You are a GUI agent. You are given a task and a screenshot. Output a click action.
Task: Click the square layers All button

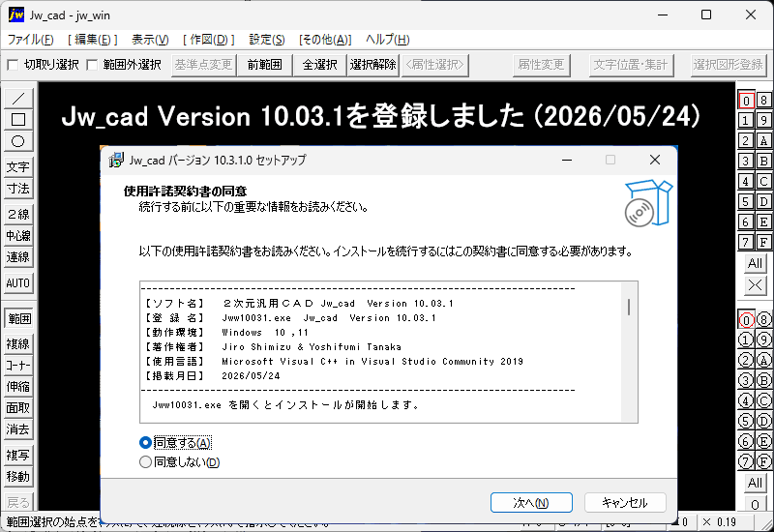pyautogui.click(x=755, y=263)
